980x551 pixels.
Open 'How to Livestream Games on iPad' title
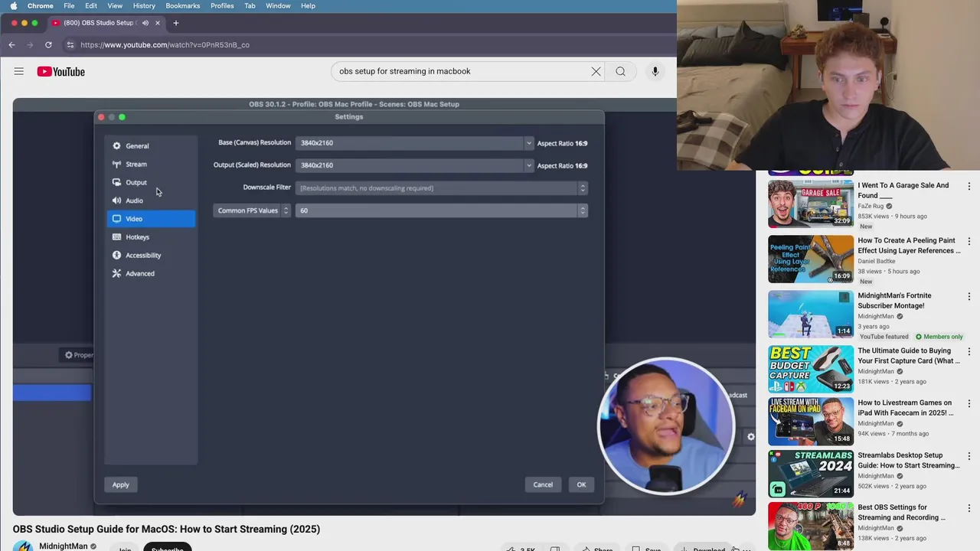(x=906, y=408)
